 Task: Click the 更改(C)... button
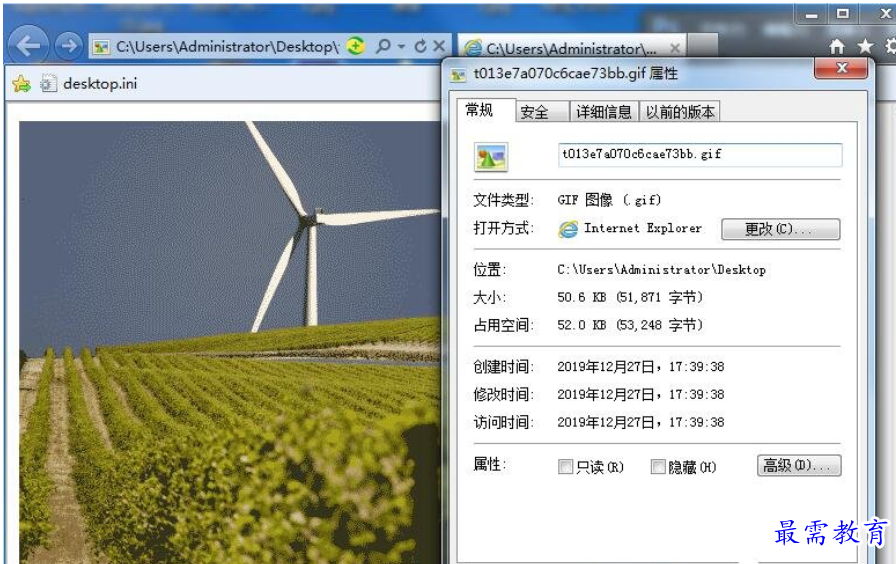(x=781, y=229)
